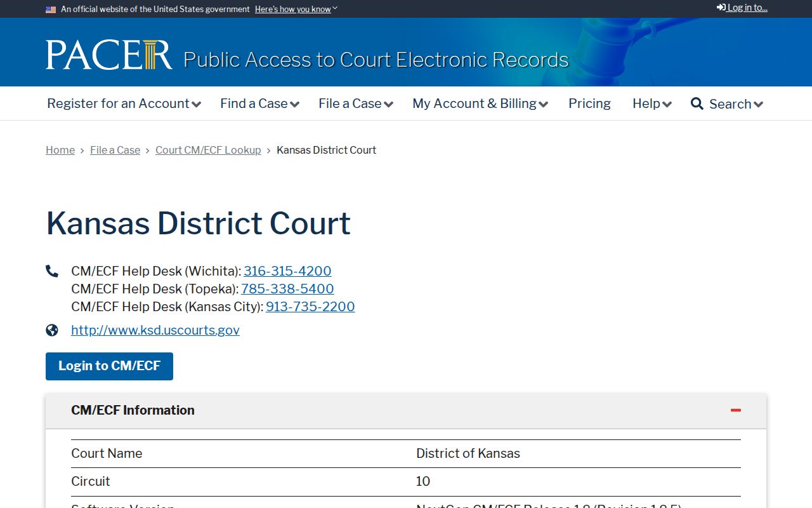
Task: Open the File a Case dropdown
Action: pyautogui.click(x=356, y=104)
